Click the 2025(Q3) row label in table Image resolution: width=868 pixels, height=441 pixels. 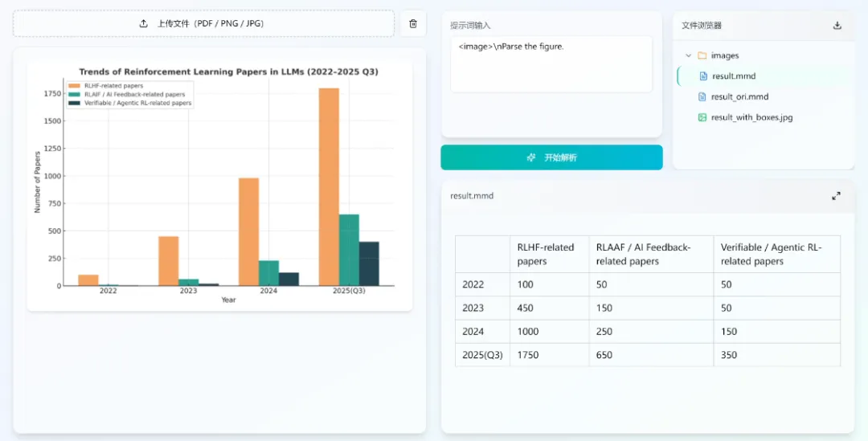[482, 355]
